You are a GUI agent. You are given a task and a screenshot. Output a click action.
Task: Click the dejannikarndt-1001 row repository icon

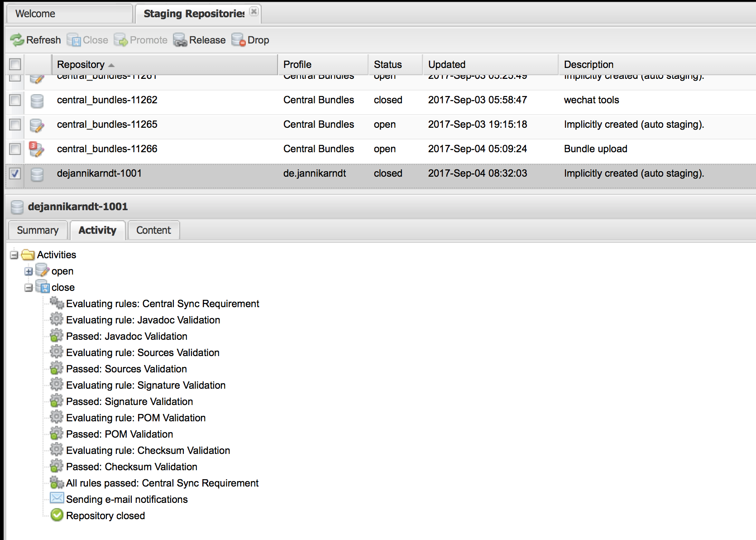coord(37,174)
